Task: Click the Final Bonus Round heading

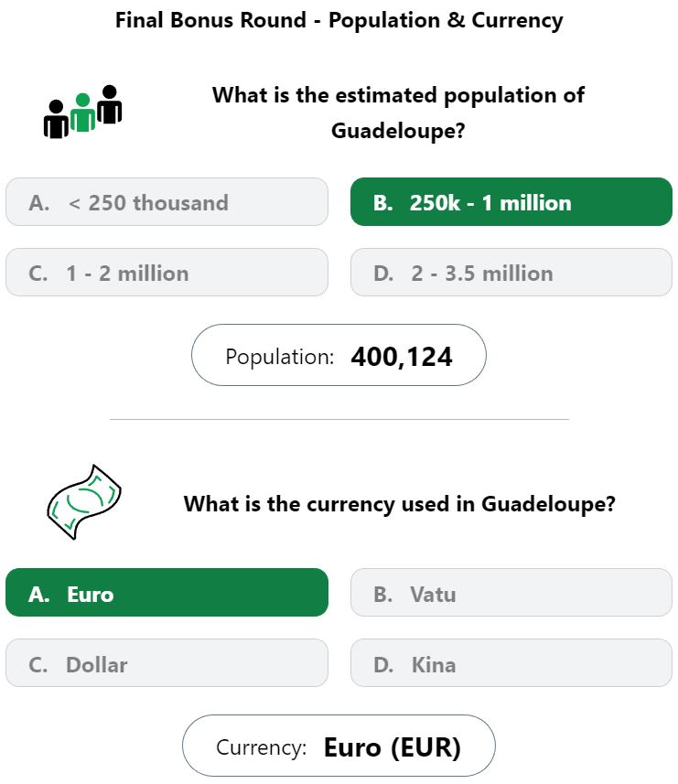Action: (x=339, y=20)
